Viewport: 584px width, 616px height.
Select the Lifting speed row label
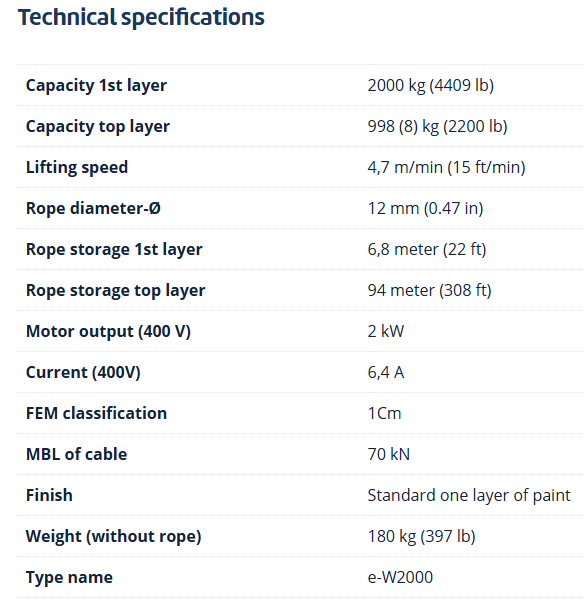point(77,167)
